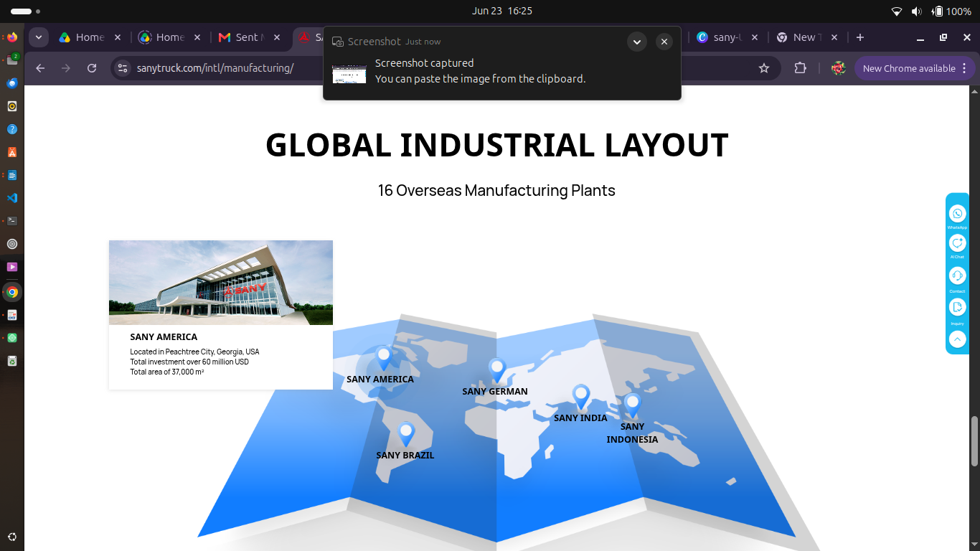Launch Firefox from the dock
Viewport: 980px width, 551px height.
tap(12, 37)
